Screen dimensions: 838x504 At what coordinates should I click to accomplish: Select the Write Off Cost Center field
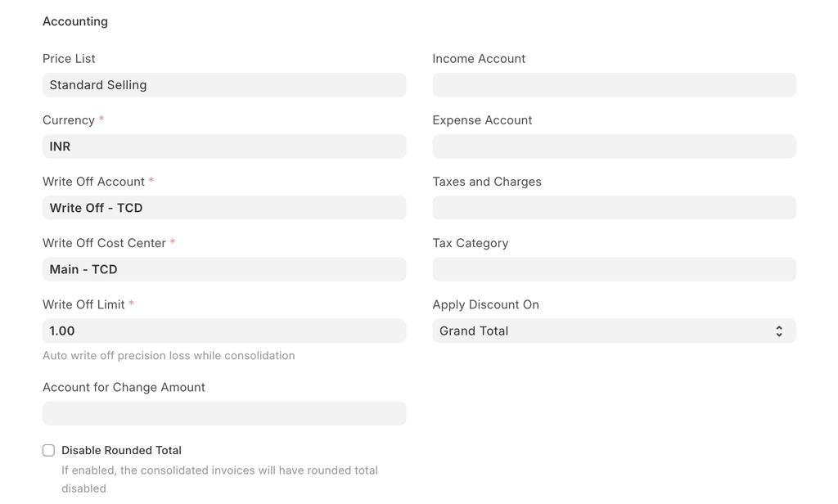(x=224, y=269)
